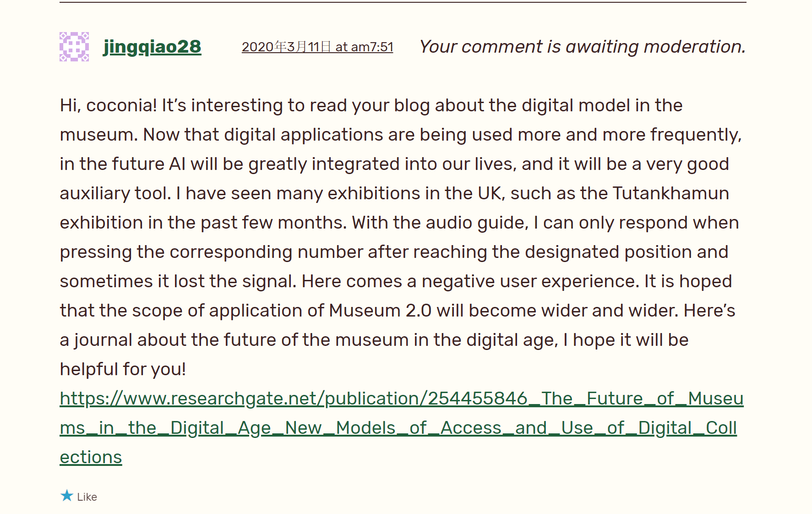Click the blue Like star icon
812x514 pixels.
coord(67,496)
